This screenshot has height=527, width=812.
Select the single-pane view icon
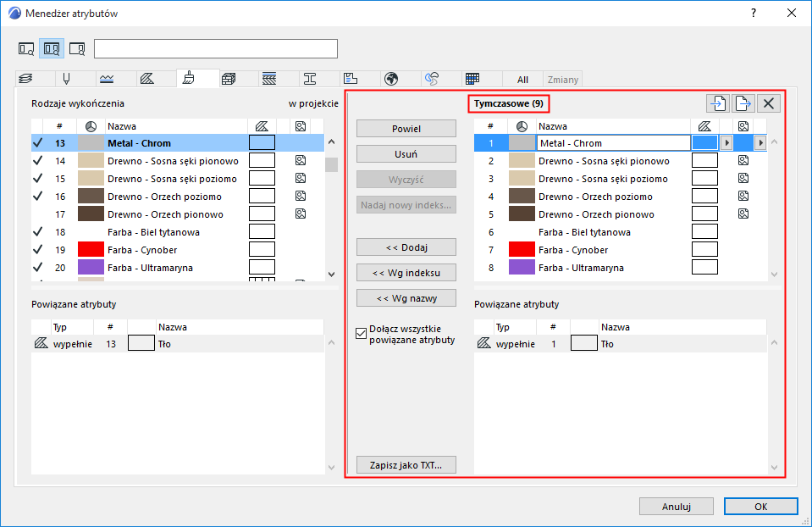[x=26, y=48]
